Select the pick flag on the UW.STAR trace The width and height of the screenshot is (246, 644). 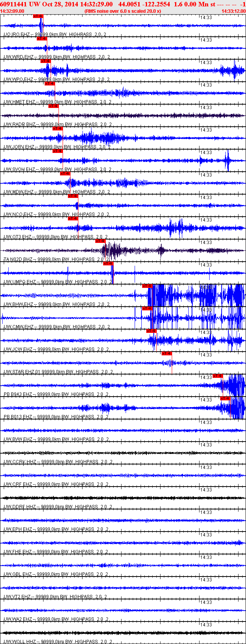[166, 353]
